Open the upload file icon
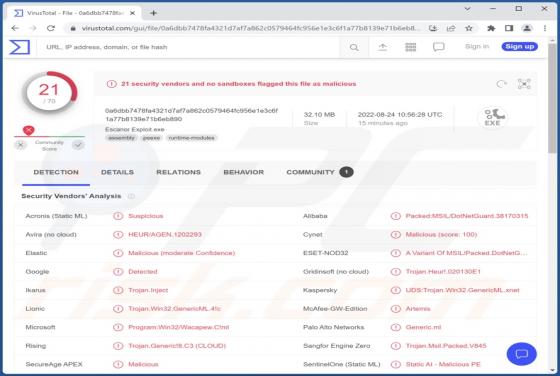The image size is (560, 376). point(382,47)
